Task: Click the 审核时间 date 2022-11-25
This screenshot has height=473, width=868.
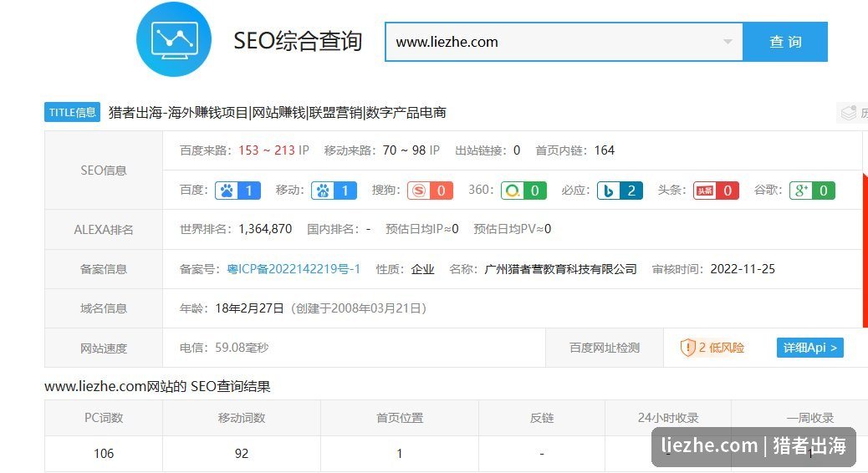Action: click(x=743, y=269)
